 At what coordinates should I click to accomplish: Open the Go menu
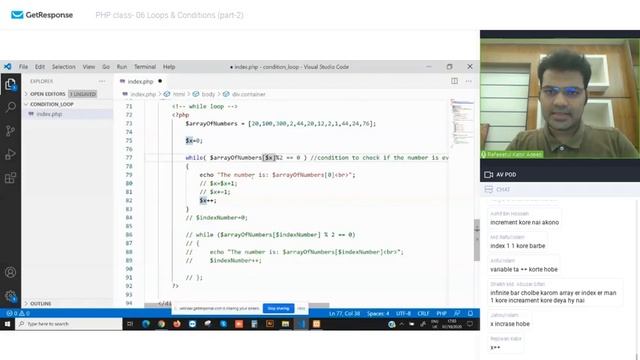coord(106,67)
